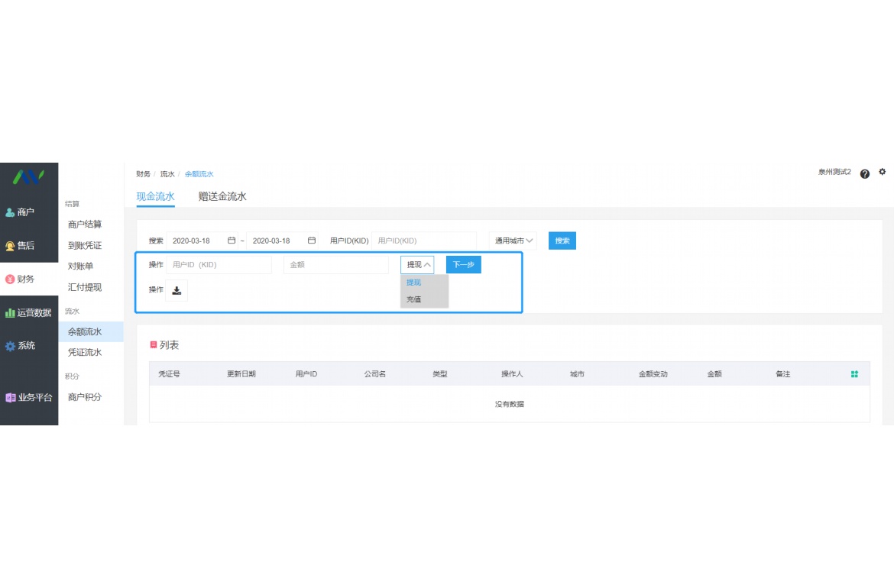894x588 pixels.
Task: Switch to the 赠送金流水 tab
Action: pyautogui.click(x=222, y=196)
